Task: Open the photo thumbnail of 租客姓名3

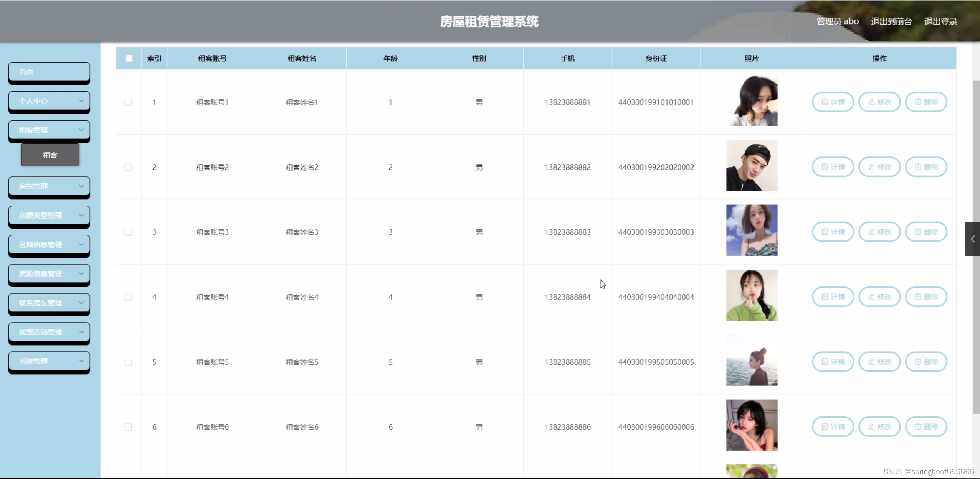Action: [x=751, y=230]
